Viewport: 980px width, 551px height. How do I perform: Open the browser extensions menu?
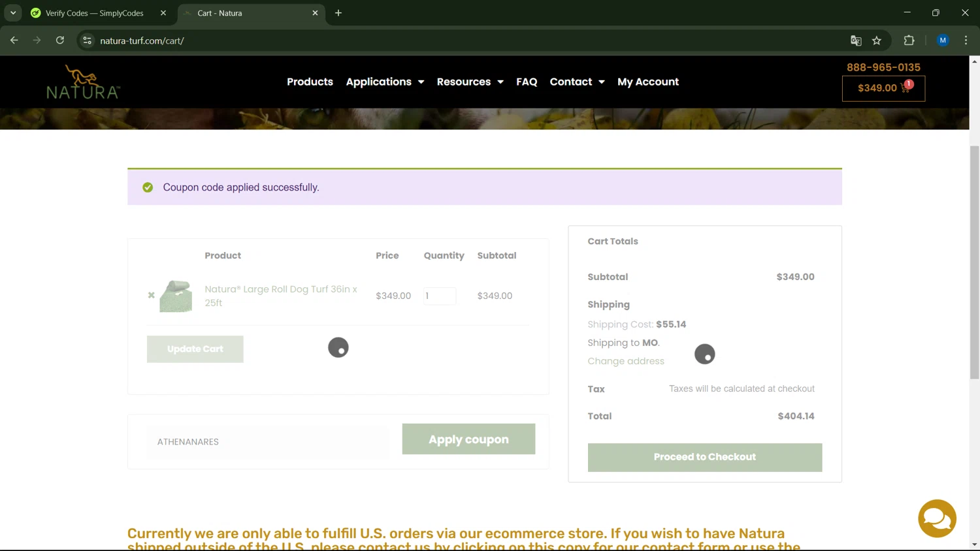909,40
